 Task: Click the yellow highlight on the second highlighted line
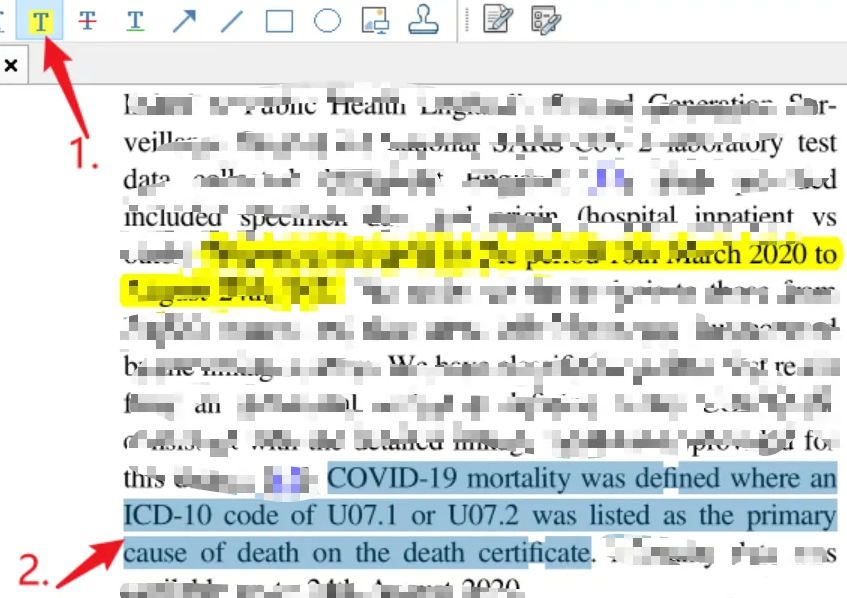[230, 291]
